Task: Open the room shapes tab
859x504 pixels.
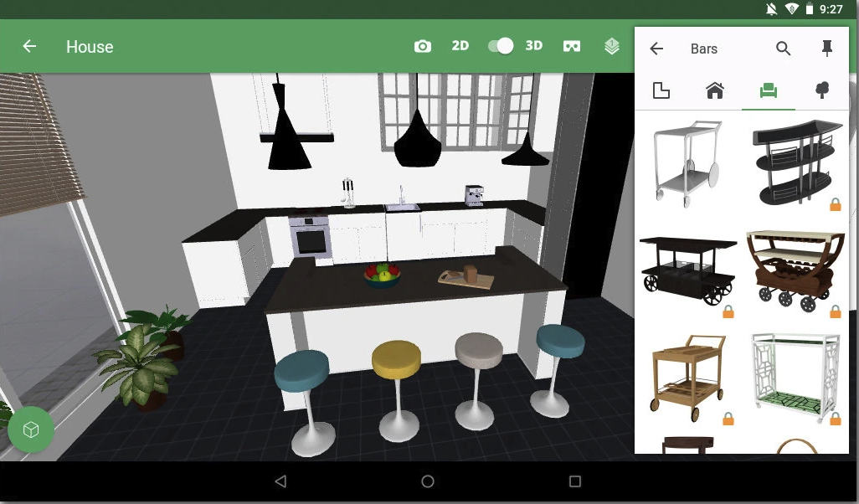Action: 661,90
